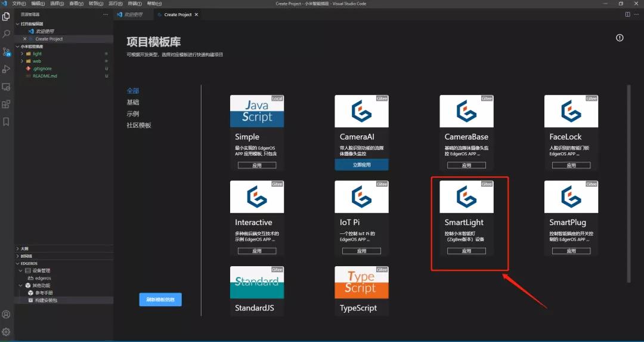Click 应用 button under FaceLock

(x=571, y=165)
